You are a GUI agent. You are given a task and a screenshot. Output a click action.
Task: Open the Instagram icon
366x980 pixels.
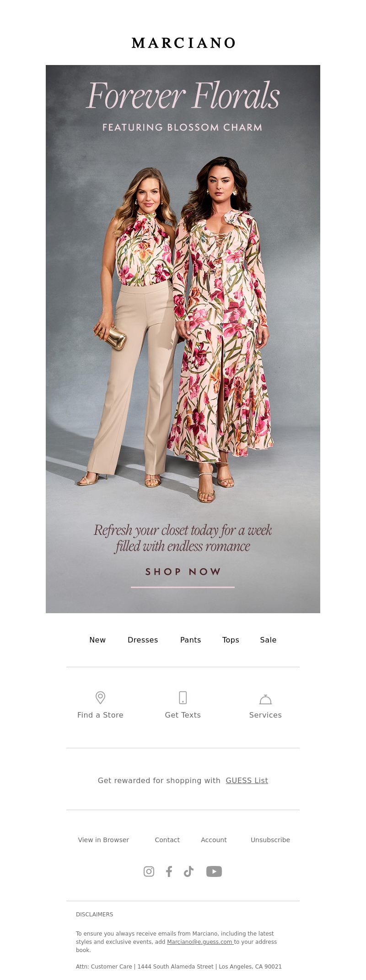[x=149, y=871]
